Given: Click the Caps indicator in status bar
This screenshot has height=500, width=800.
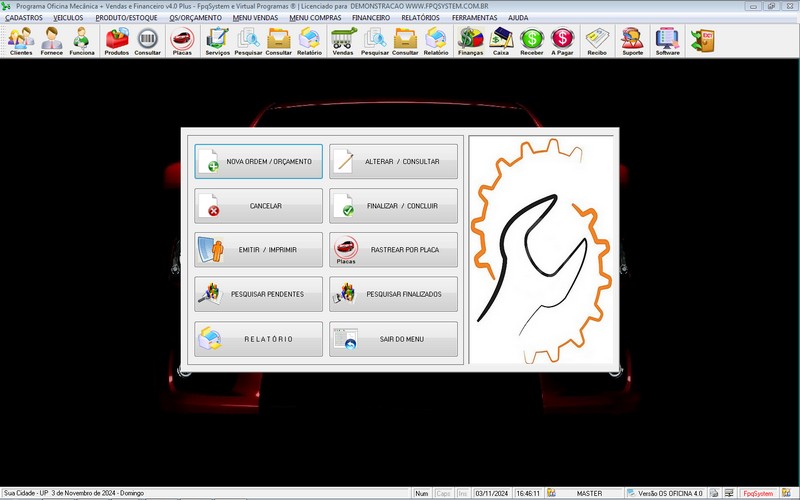Looking at the screenshot, I should [x=443, y=493].
